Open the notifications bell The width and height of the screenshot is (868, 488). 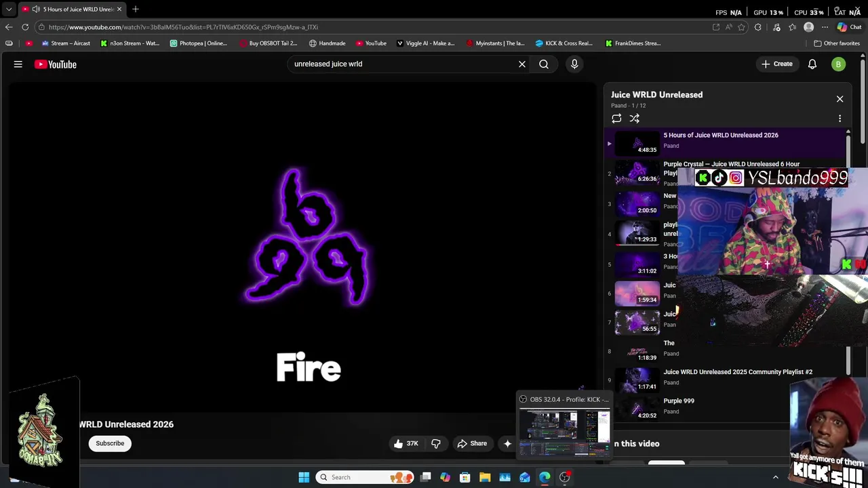point(812,64)
